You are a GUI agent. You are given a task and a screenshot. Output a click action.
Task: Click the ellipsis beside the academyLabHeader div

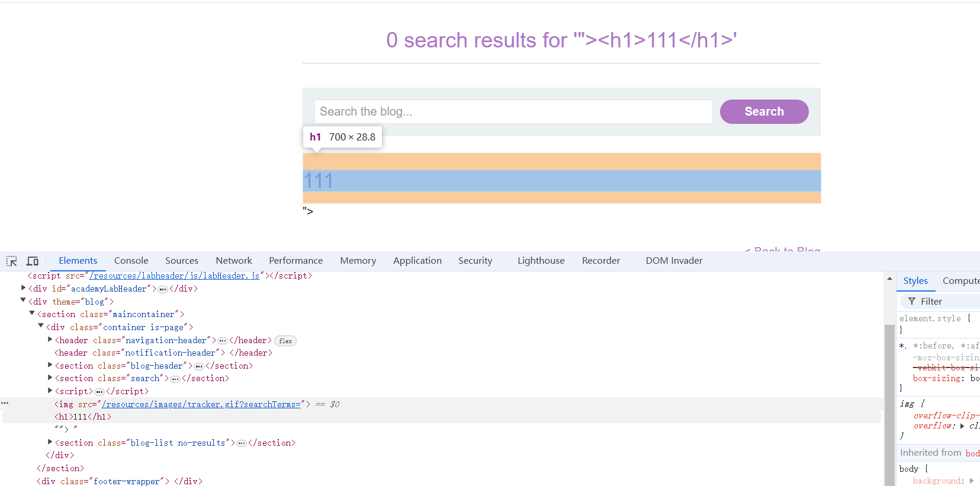click(163, 289)
